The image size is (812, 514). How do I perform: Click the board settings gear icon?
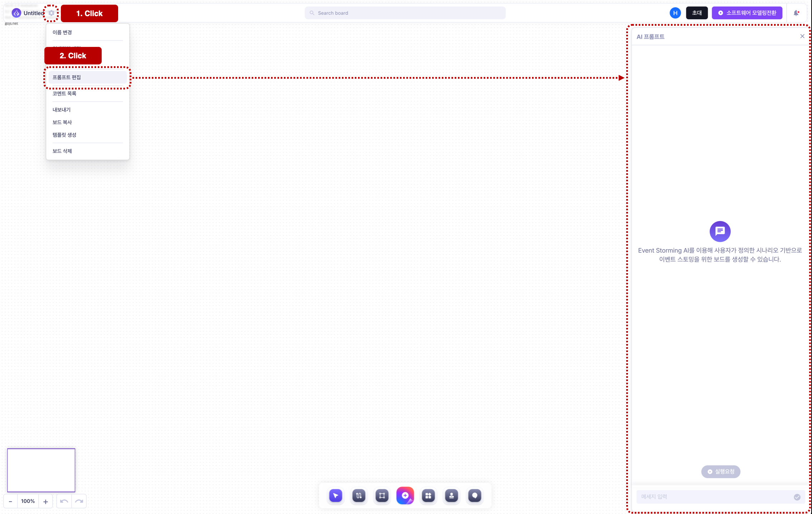pos(51,13)
